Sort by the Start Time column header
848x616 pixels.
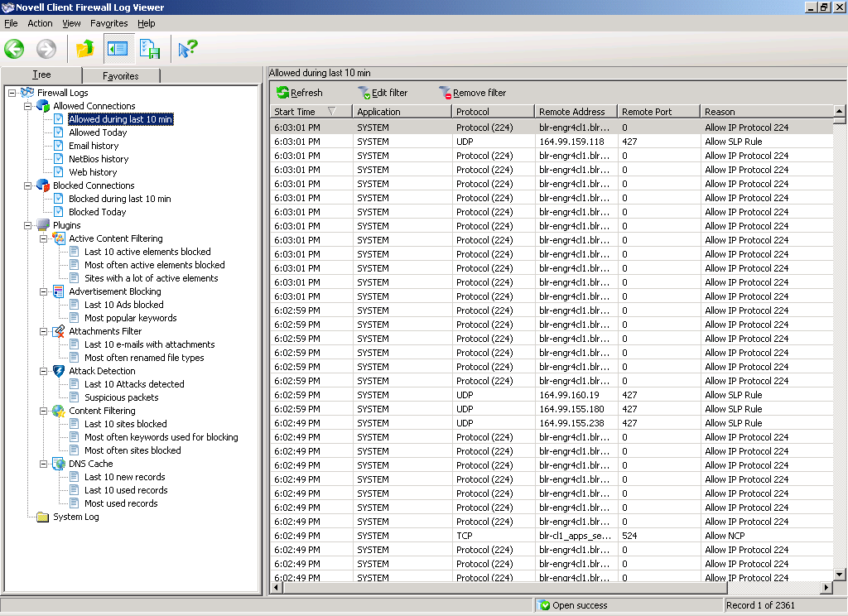(x=296, y=112)
